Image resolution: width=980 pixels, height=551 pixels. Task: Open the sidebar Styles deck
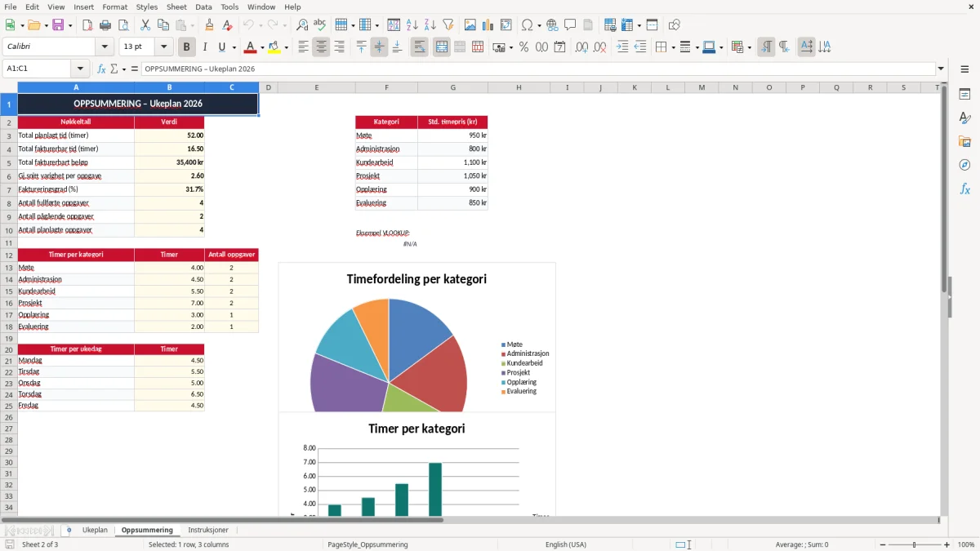click(964, 118)
